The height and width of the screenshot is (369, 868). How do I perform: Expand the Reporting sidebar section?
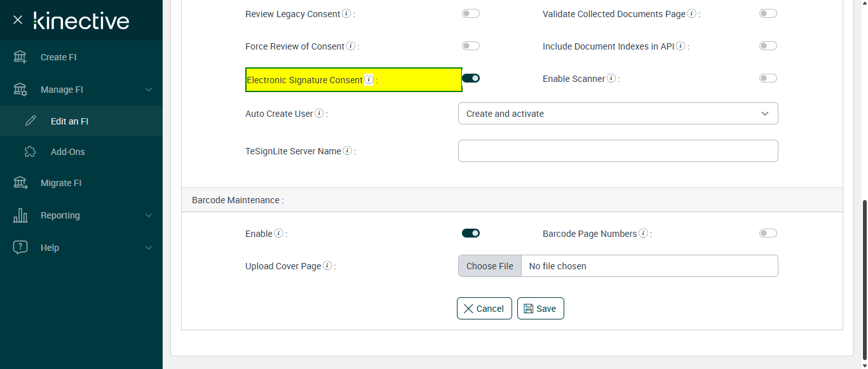pos(81,215)
